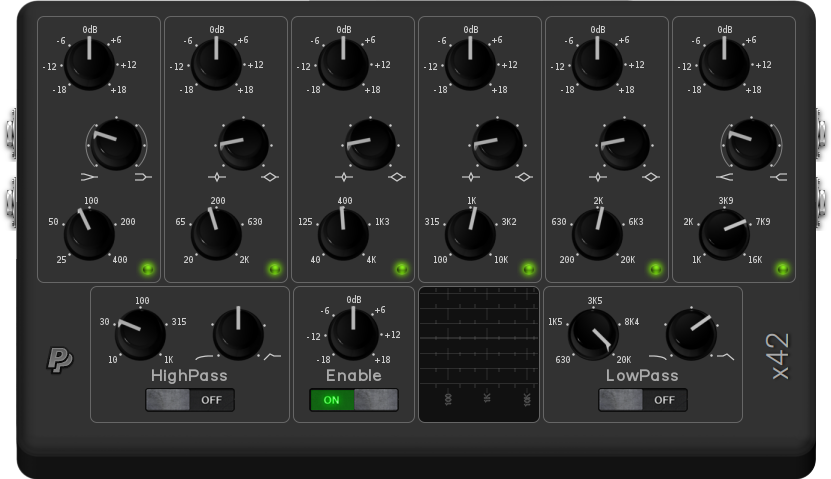The width and height of the screenshot is (831, 479).
Task: Switch on the HighPass filter toggle
Action: click(190, 400)
